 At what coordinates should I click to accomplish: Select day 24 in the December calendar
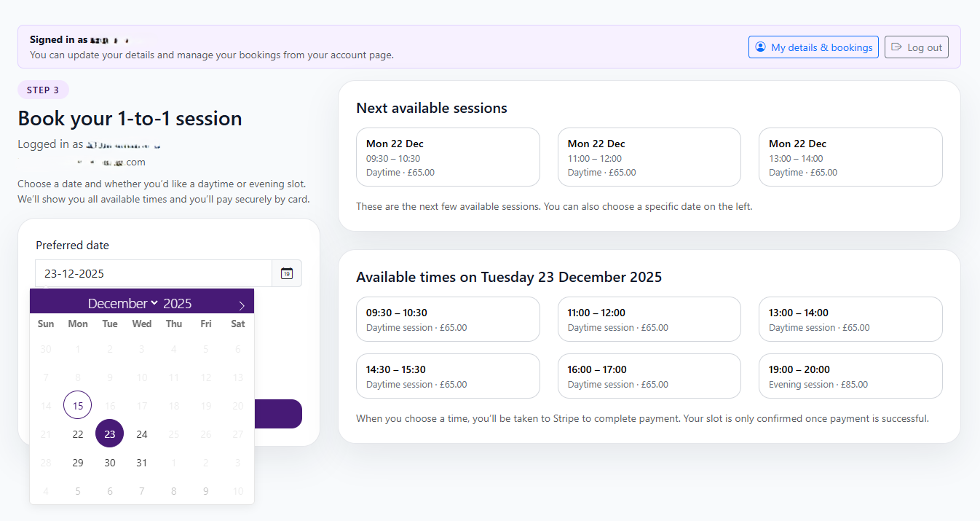(x=141, y=434)
